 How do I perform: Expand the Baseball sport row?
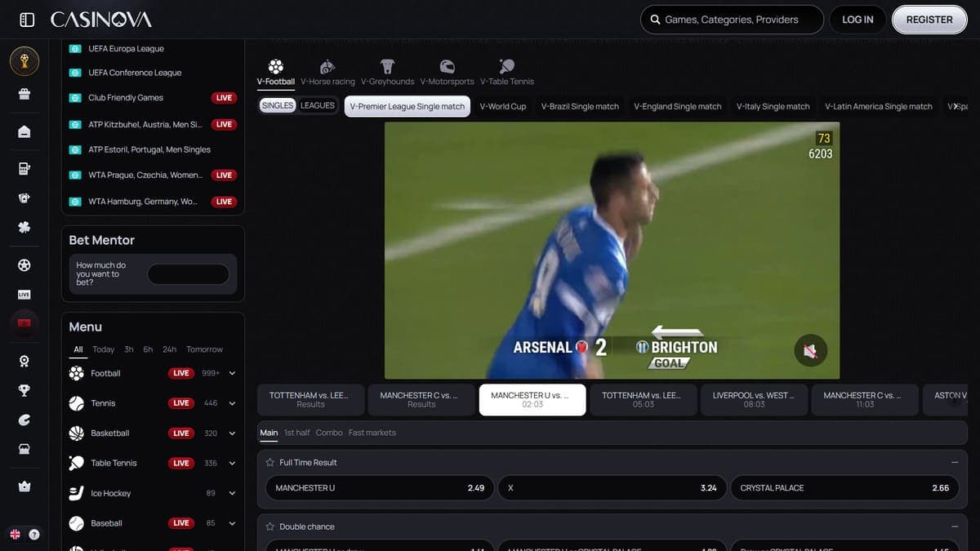(232, 523)
